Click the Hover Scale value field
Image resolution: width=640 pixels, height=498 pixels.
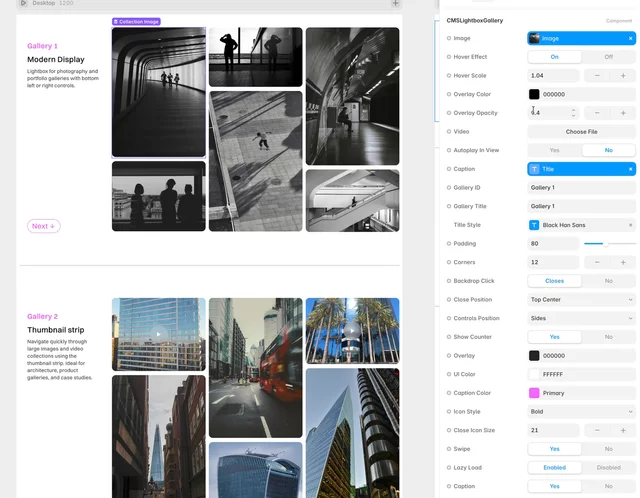553,76
